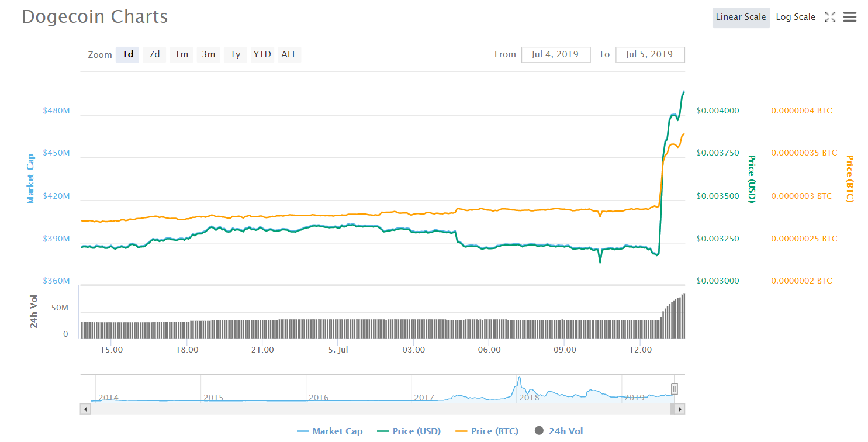Click the navigator scrollbar right arrow
The height and width of the screenshot is (442, 868).
coord(680,409)
